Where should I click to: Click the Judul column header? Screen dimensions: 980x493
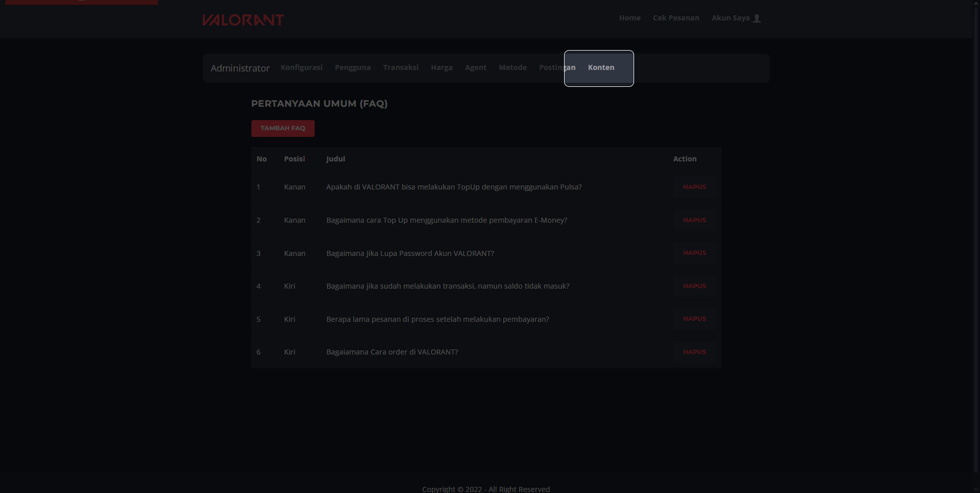click(336, 159)
